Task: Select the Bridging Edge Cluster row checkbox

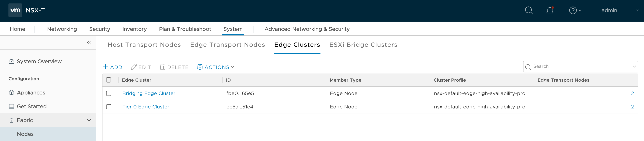Action: click(109, 93)
